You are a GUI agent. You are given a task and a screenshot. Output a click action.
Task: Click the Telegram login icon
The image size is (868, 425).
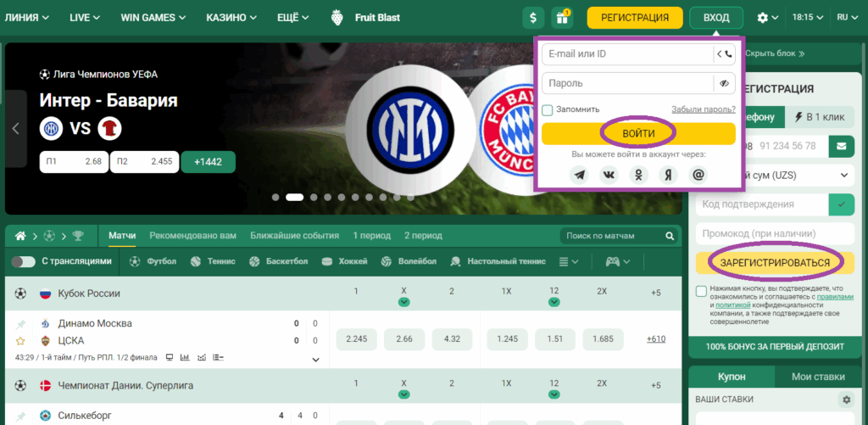coord(580,175)
